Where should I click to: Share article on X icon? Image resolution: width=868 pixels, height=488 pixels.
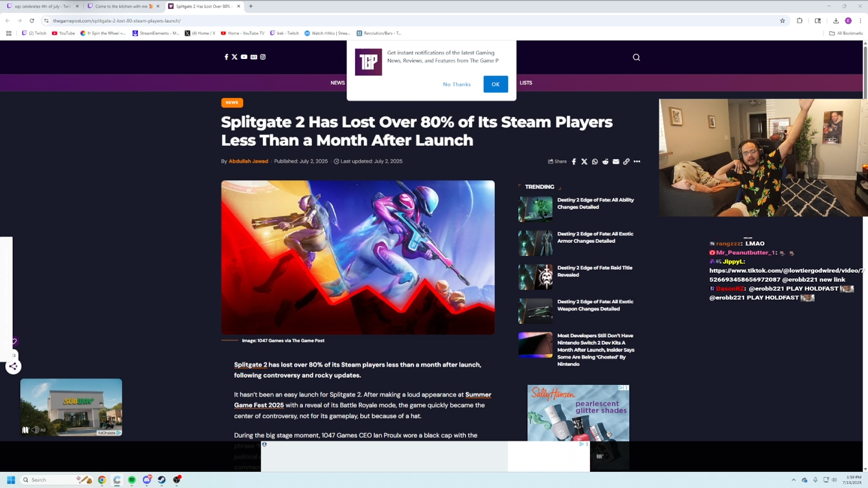coord(584,161)
